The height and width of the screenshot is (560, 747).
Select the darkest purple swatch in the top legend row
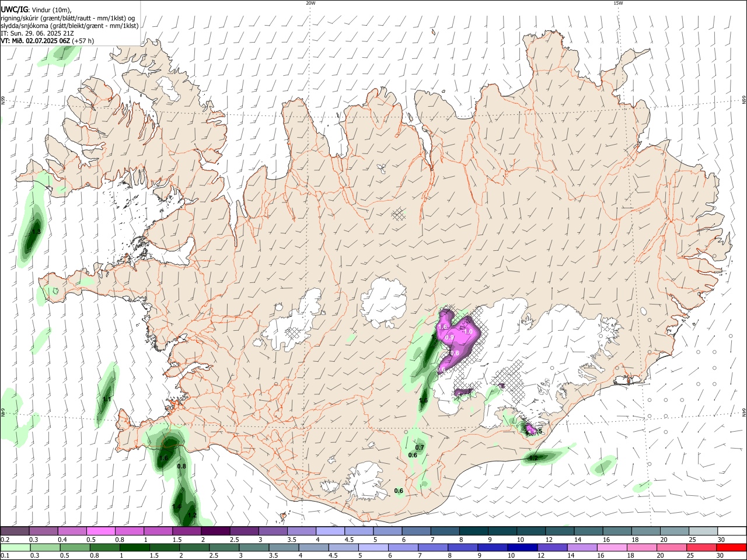click(x=215, y=531)
